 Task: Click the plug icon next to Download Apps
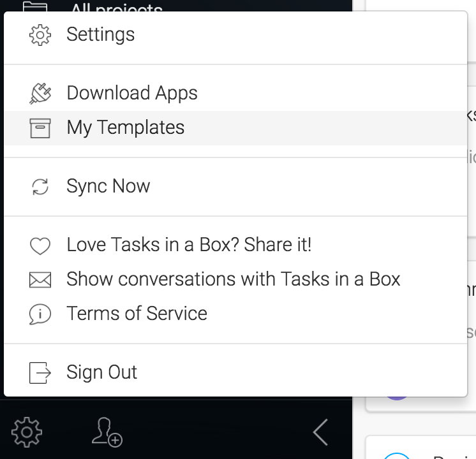pyautogui.click(x=40, y=93)
